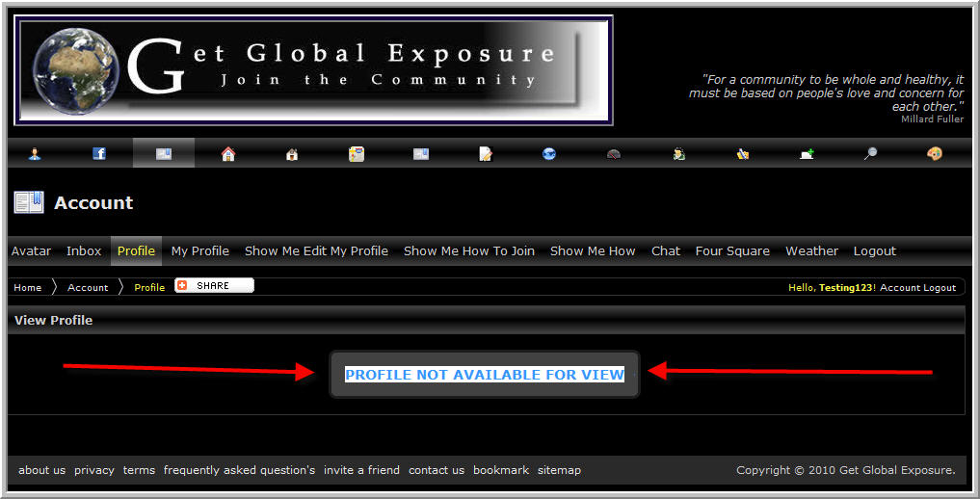Open the red-roofed home icon
Image resolution: width=980 pixels, height=499 pixels.
[228, 153]
